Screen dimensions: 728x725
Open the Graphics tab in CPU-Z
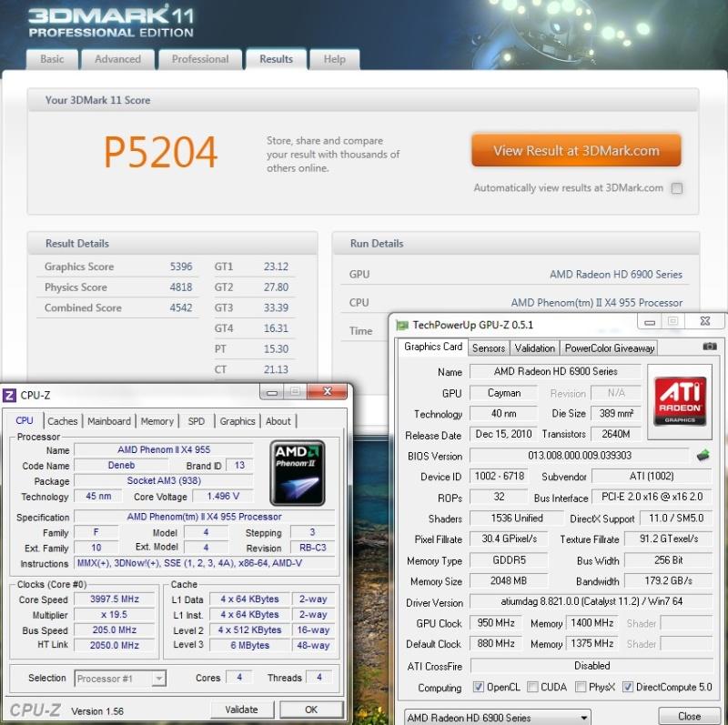pos(238,421)
